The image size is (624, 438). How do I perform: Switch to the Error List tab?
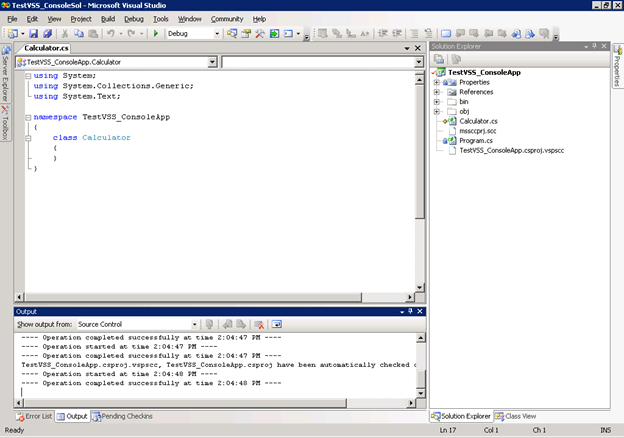34,417
